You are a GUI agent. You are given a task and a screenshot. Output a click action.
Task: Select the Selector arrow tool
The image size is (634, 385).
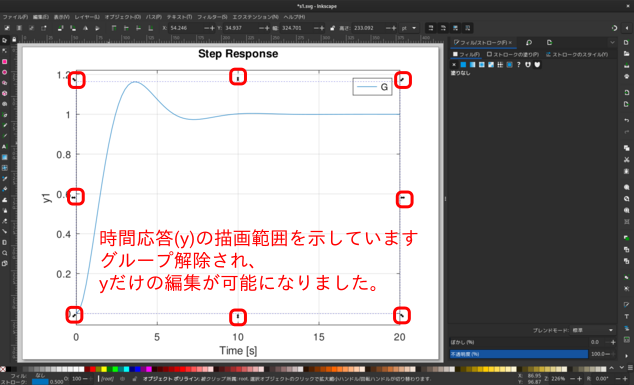pyautogui.click(x=4, y=40)
